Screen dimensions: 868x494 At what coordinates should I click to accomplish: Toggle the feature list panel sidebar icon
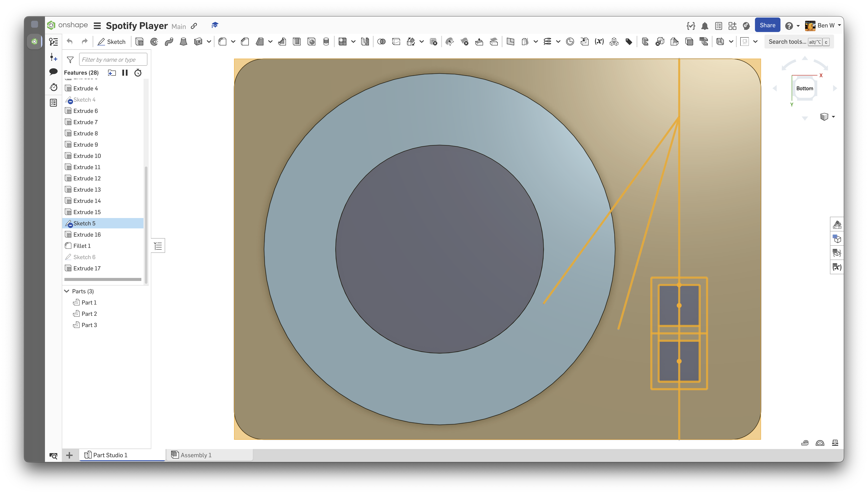pos(54,42)
